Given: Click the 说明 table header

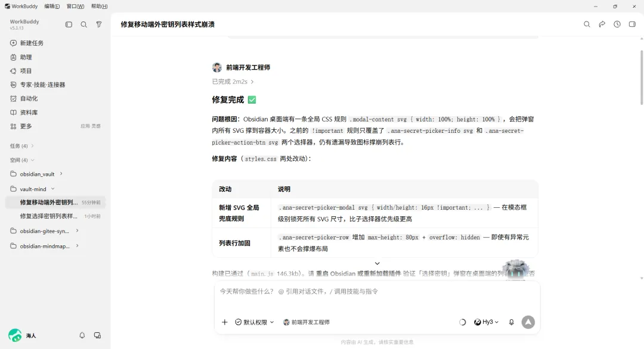Looking at the screenshot, I should pyautogui.click(x=284, y=189).
